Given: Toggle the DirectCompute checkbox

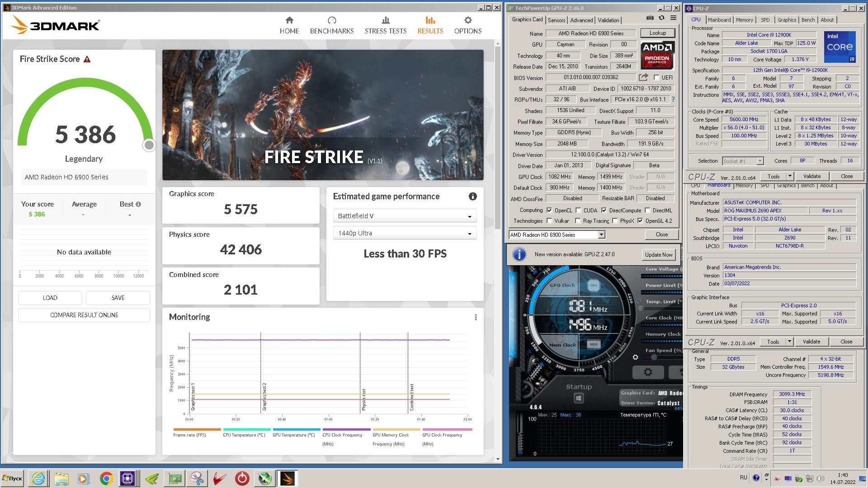Looking at the screenshot, I should pos(604,210).
